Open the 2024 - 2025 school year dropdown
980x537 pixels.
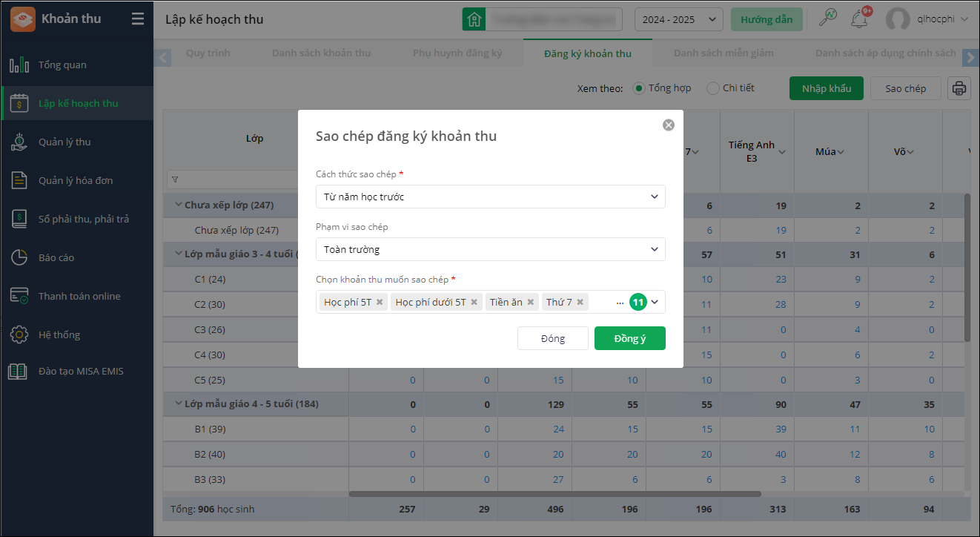click(x=678, y=19)
